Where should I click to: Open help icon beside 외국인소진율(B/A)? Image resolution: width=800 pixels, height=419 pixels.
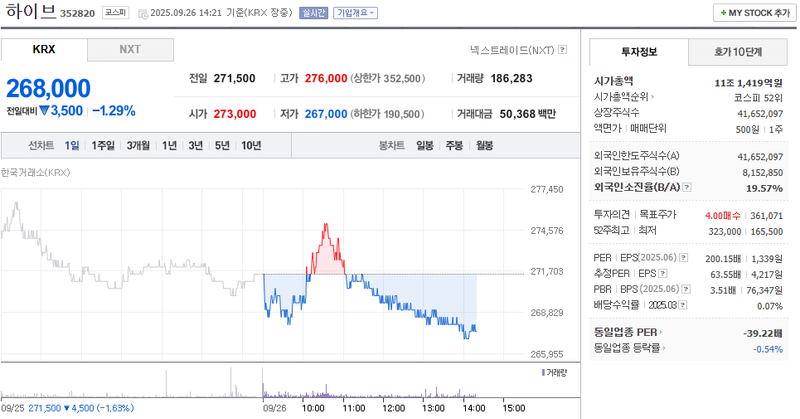[x=687, y=187]
